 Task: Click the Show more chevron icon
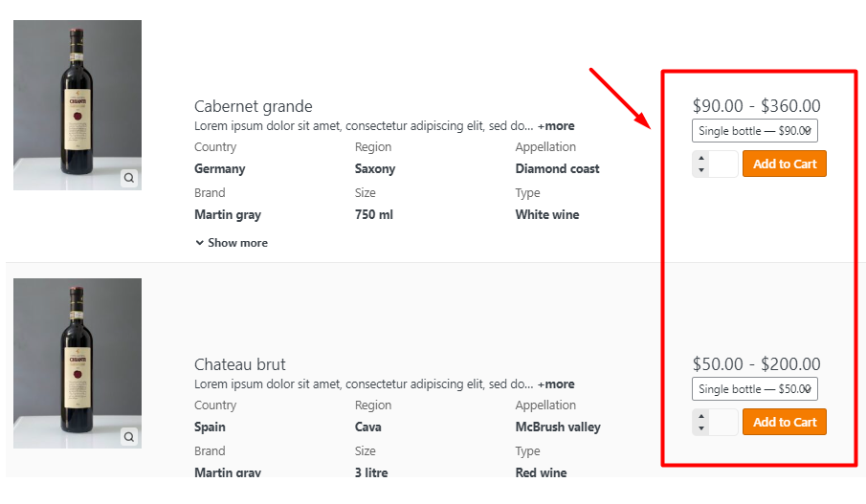point(199,243)
